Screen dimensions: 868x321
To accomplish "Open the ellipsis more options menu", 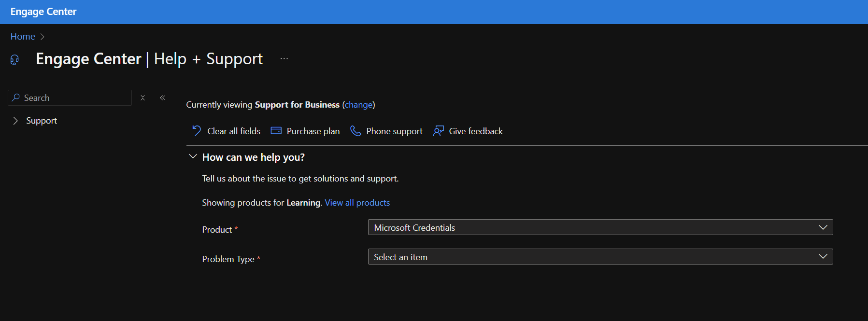I will [284, 58].
